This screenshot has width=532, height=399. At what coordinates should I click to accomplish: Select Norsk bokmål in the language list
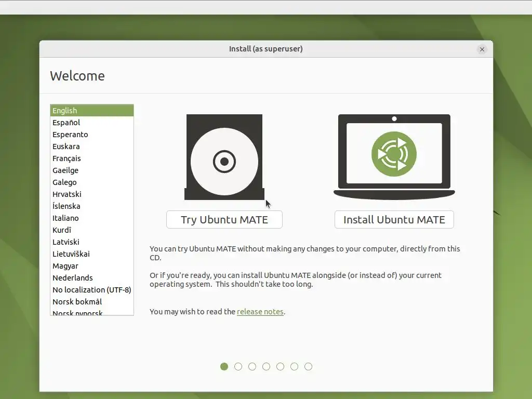[x=92, y=302]
